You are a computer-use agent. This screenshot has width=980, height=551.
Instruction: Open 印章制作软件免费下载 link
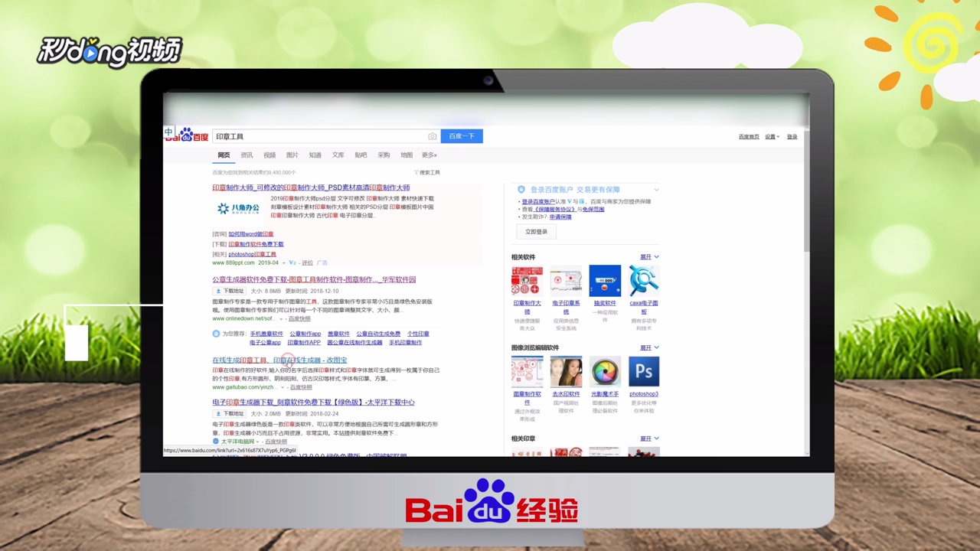(x=256, y=244)
